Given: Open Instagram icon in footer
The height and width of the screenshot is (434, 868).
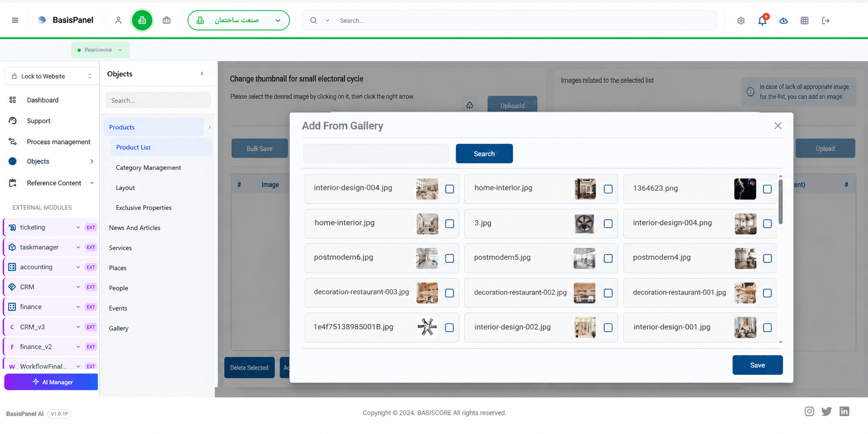Looking at the screenshot, I should point(809,411).
